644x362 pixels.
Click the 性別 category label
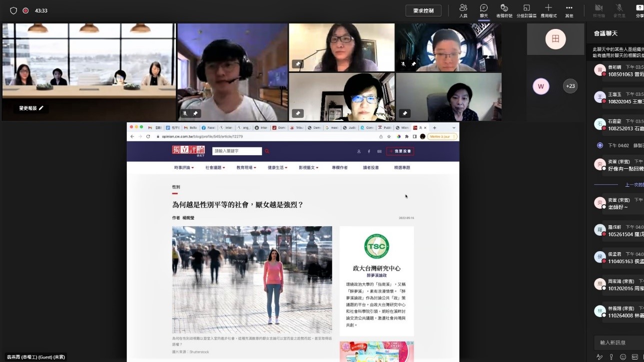(x=176, y=187)
